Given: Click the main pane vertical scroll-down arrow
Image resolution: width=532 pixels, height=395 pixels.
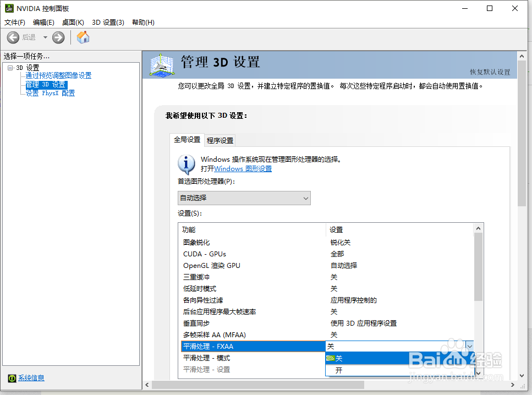Looking at the screenshot, I should click(522, 376).
